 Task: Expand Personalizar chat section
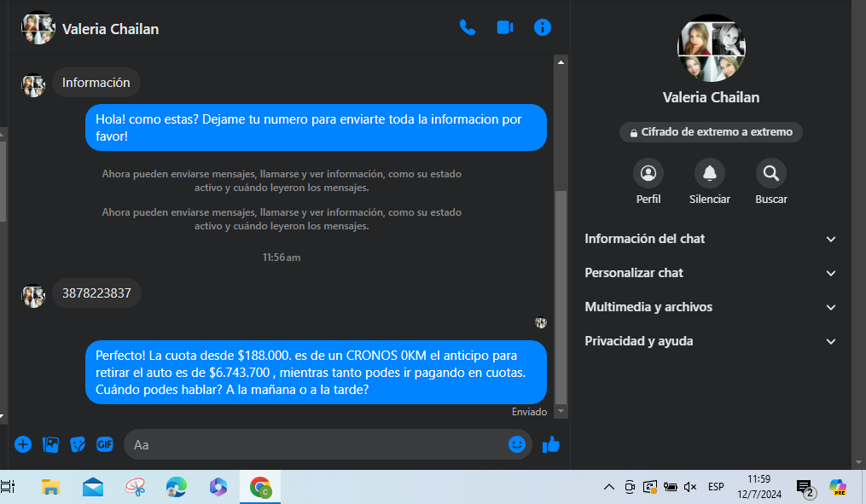point(710,273)
